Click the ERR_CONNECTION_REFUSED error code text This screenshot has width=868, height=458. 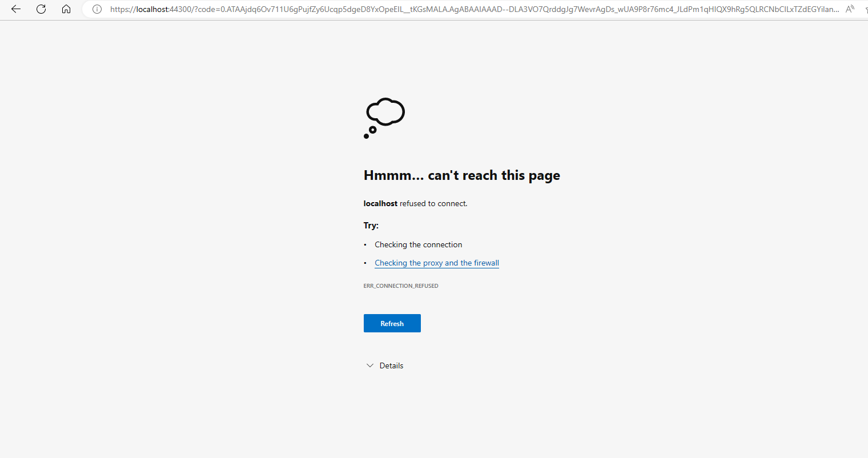[x=401, y=286]
